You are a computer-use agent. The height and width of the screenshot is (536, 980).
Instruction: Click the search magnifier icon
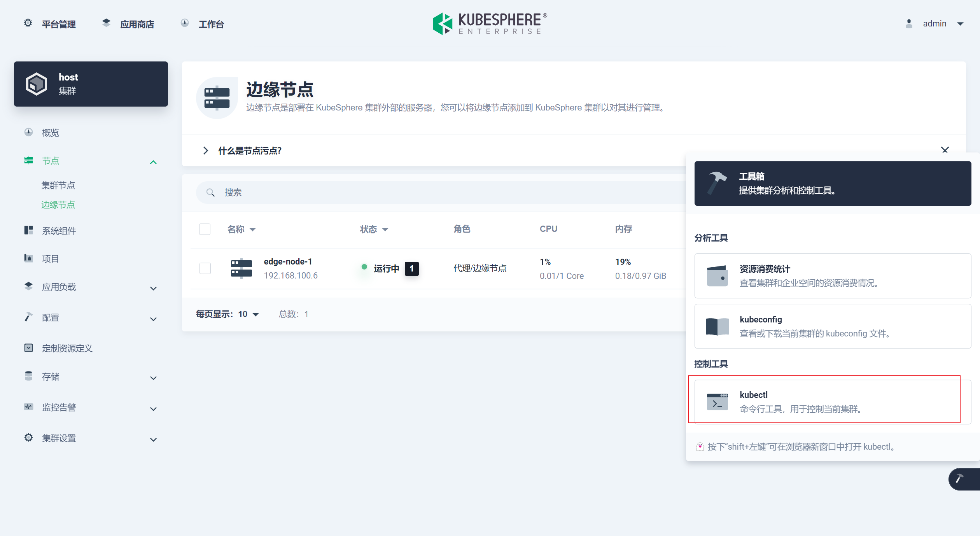210,193
